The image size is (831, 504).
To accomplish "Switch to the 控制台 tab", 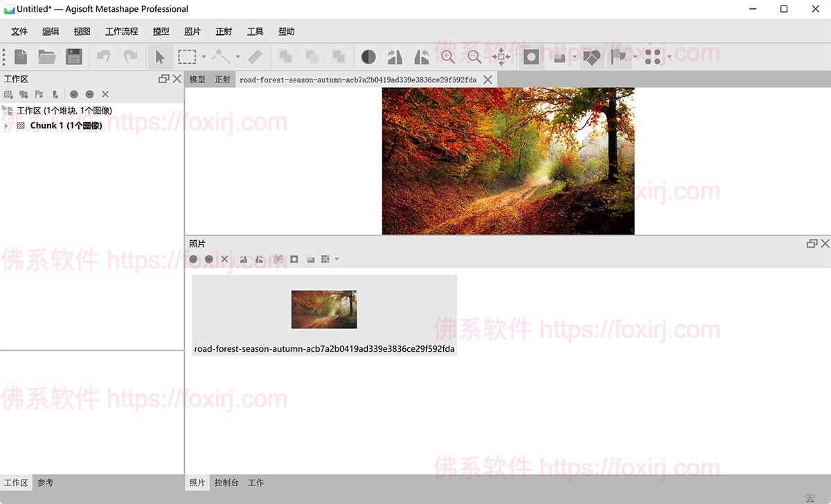I will point(226,483).
